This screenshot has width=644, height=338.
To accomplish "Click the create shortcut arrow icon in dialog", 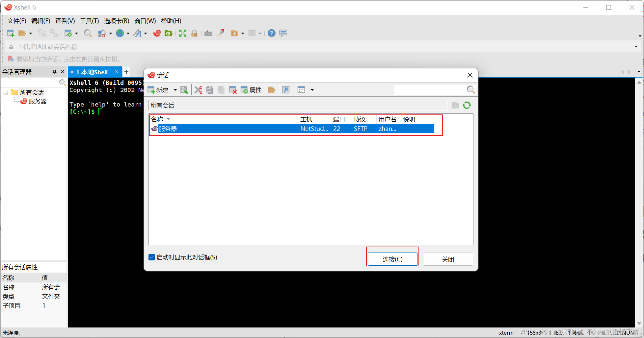I will point(286,90).
